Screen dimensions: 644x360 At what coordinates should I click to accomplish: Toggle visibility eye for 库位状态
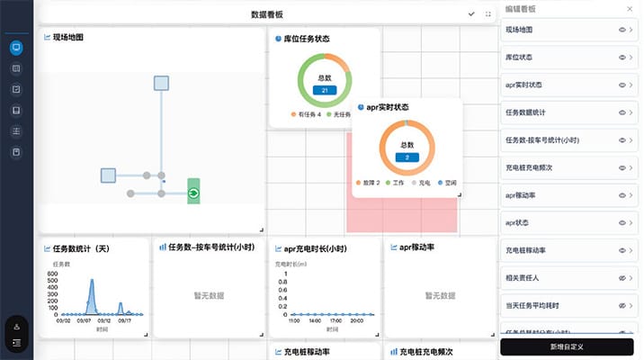(x=622, y=58)
